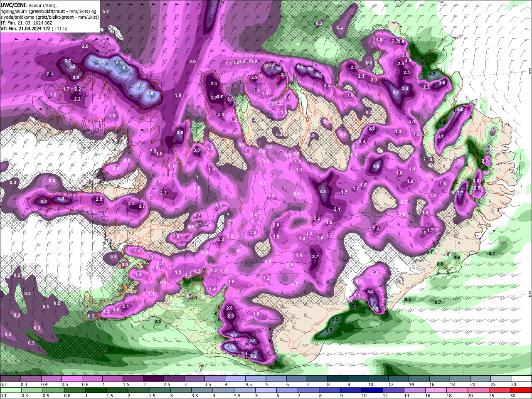Click the '7' label under the lower legend bar
This screenshot has width=532, height=399.
point(300,396)
